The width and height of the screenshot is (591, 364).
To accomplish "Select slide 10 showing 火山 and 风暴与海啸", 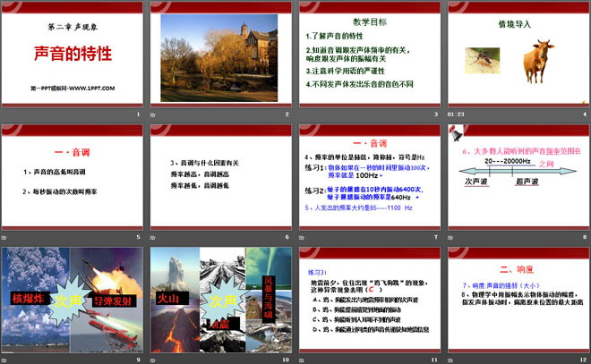I will click(221, 300).
